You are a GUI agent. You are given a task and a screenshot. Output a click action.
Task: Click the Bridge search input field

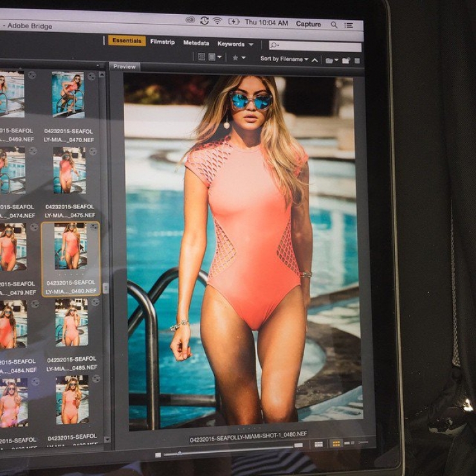pos(315,46)
